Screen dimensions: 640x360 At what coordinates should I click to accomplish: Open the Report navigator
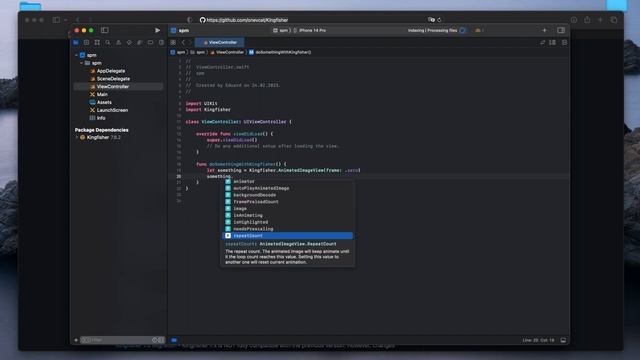click(x=161, y=42)
